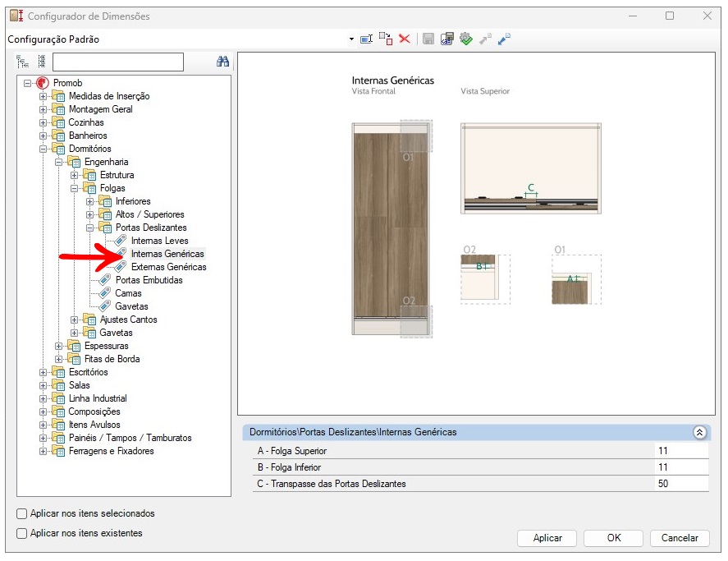Enable 'Aplicar nos itens selecionados' checkbox

[22, 513]
